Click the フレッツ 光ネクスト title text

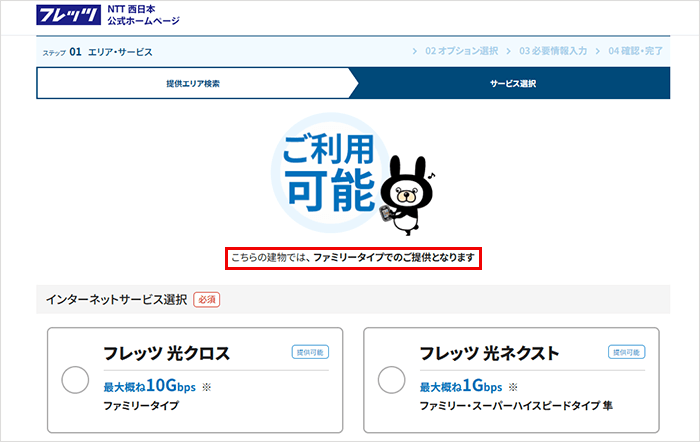489,353
